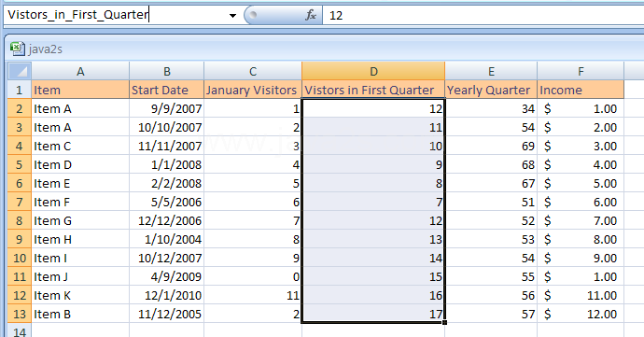This screenshot has width=644, height=337.
Task: Select cell containing 'Item B'
Action: (x=80, y=314)
